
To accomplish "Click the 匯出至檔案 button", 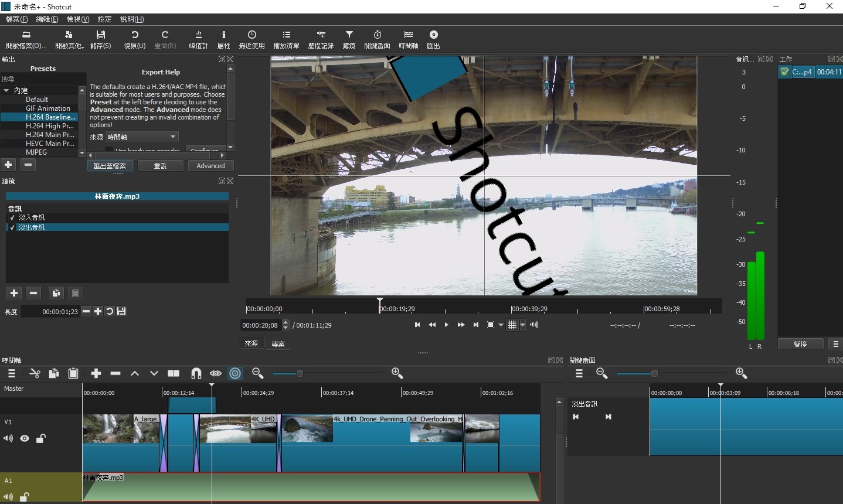I will (x=110, y=166).
